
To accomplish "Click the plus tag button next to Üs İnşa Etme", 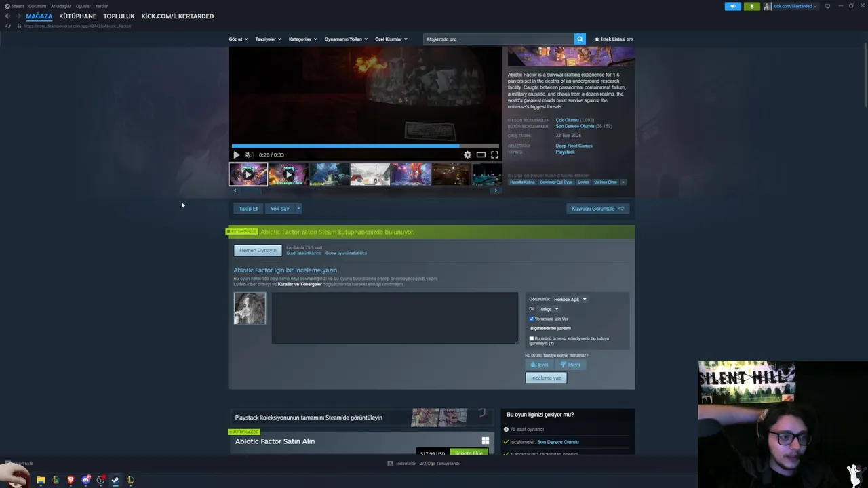I will tap(623, 182).
